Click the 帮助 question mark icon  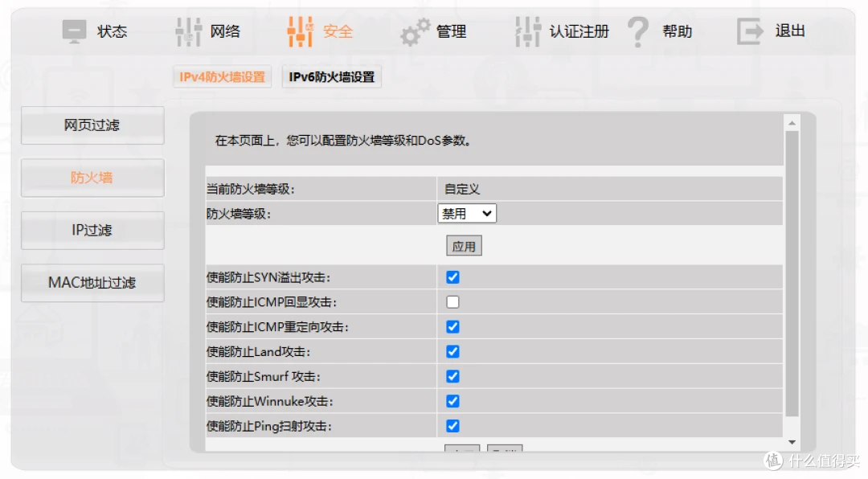point(637,31)
